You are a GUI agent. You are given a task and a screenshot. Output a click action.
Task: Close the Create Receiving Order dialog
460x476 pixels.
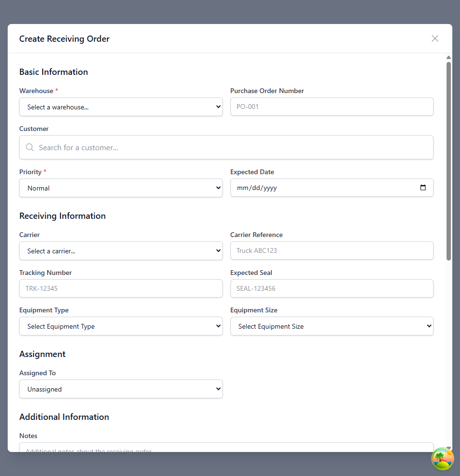click(435, 38)
